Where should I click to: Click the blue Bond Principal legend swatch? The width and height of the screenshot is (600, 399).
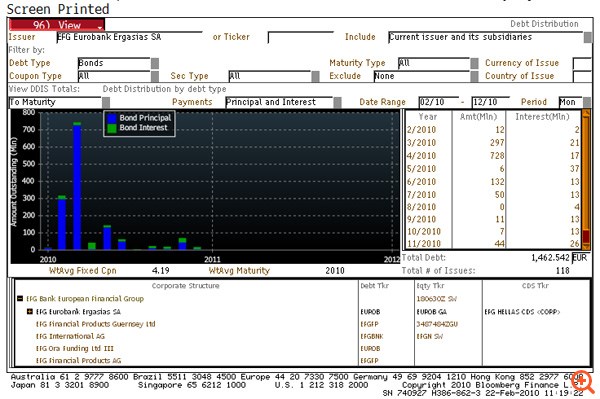(x=112, y=118)
